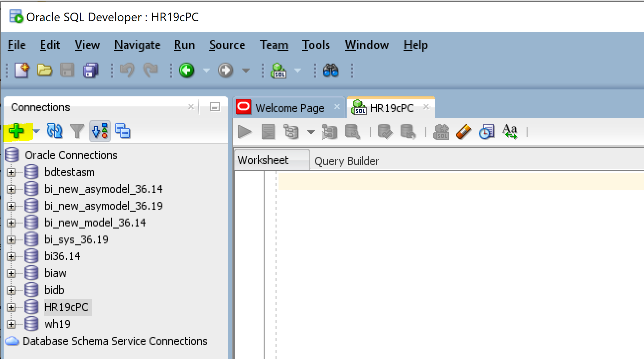The width and height of the screenshot is (644, 359).
Task: Select the Worksheet tab
Action: click(272, 160)
